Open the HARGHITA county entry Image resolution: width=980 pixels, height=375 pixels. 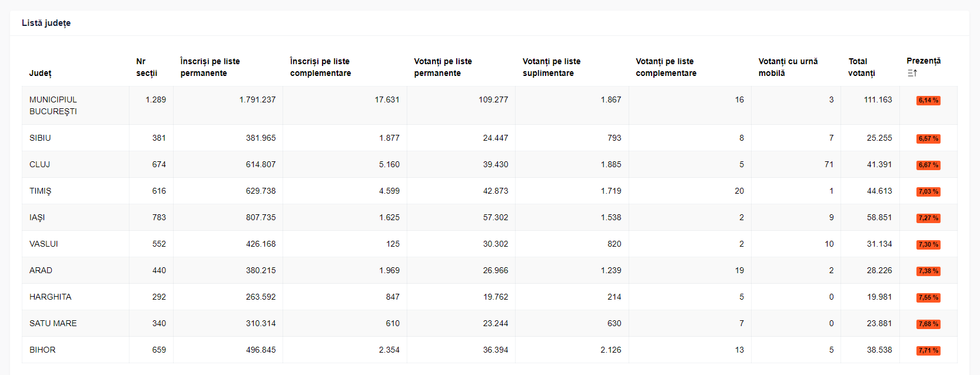pos(490,297)
